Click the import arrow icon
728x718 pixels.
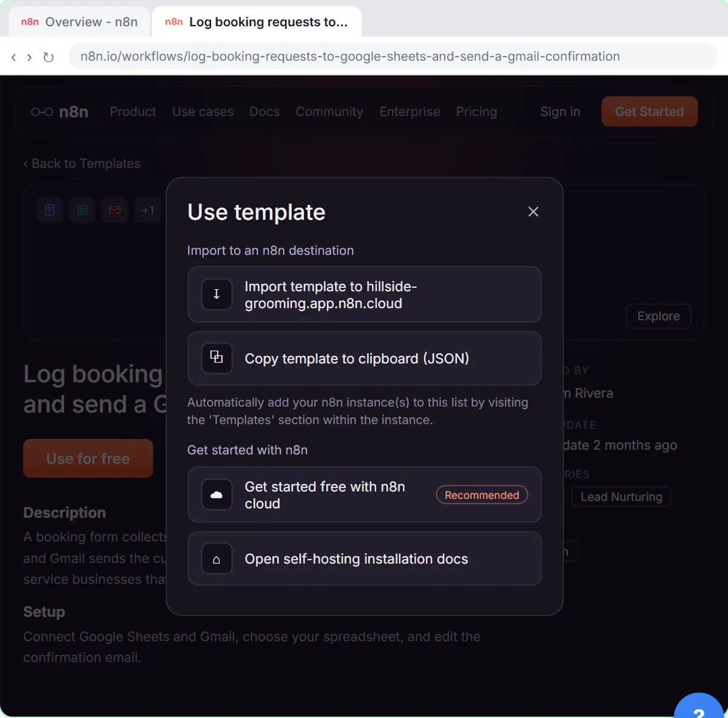pyautogui.click(x=217, y=294)
